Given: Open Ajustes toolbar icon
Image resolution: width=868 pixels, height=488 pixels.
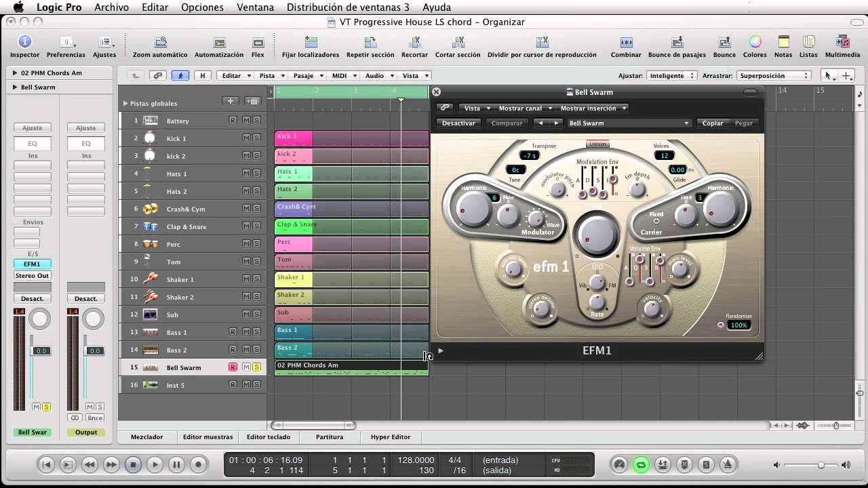Looking at the screenshot, I should point(104,42).
